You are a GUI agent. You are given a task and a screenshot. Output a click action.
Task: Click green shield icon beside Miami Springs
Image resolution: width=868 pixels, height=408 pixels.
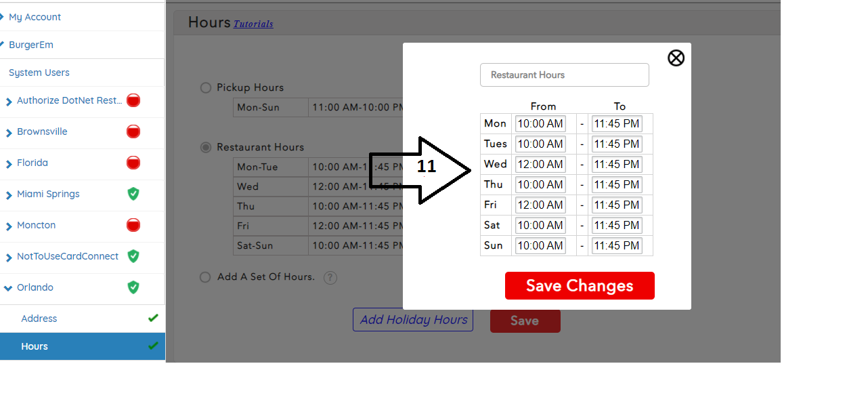coord(133,194)
